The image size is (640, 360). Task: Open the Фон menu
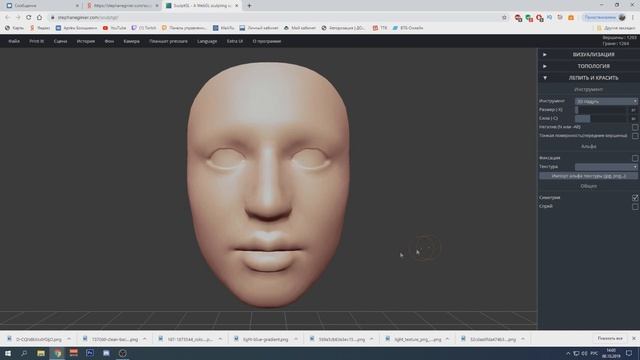(109, 41)
